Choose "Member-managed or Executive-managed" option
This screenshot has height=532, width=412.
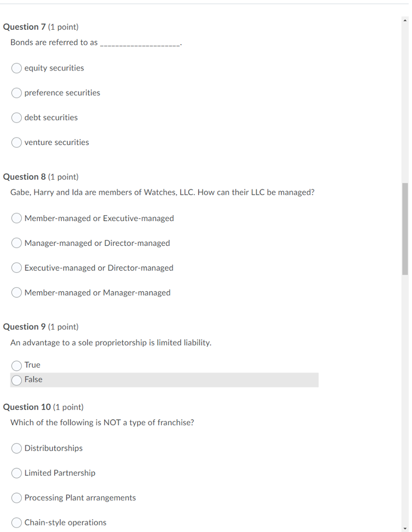point(16,218)
